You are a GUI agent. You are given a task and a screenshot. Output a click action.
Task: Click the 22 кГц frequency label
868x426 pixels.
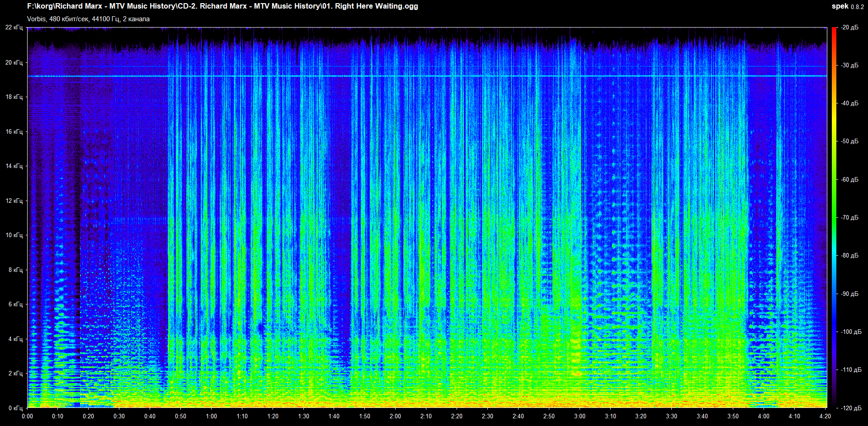pyautogui.click(x=14, y=28)
